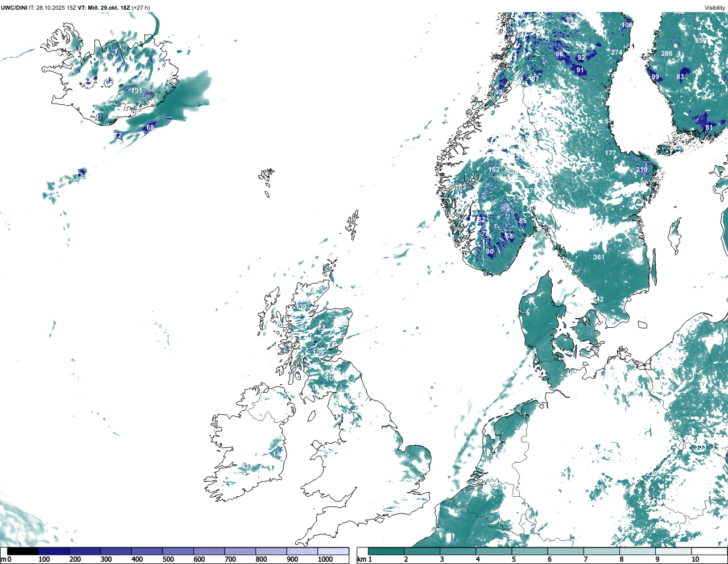
Task: Select the 900–1000 m pale lavender swatch
Action: tap(302, 551)
